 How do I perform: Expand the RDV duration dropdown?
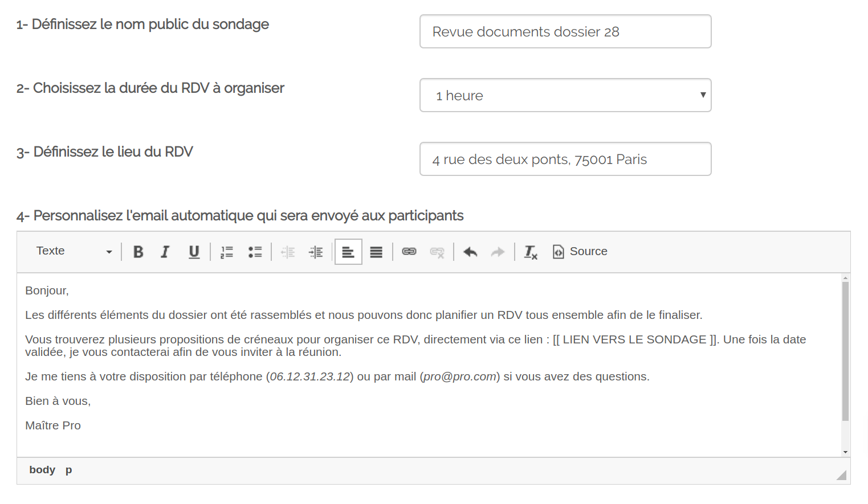565,95
